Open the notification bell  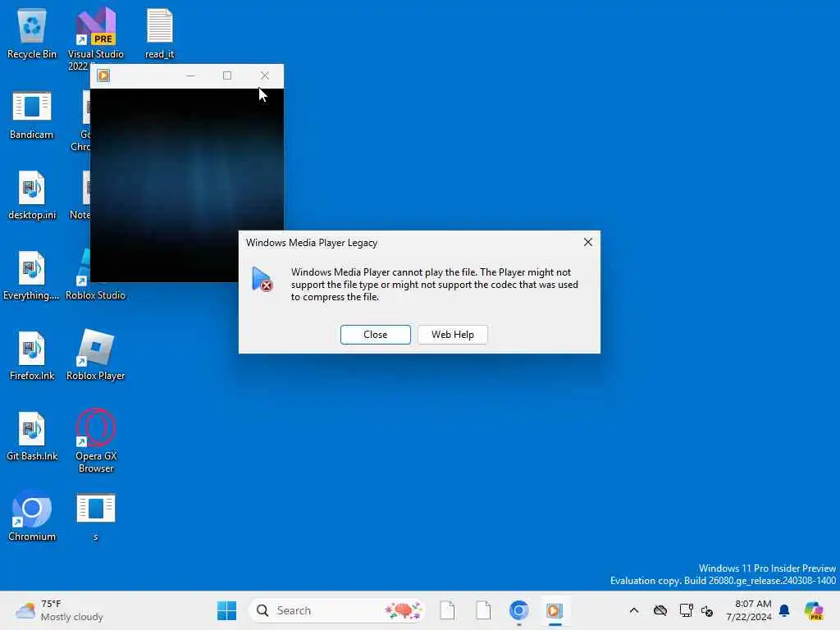784,610
